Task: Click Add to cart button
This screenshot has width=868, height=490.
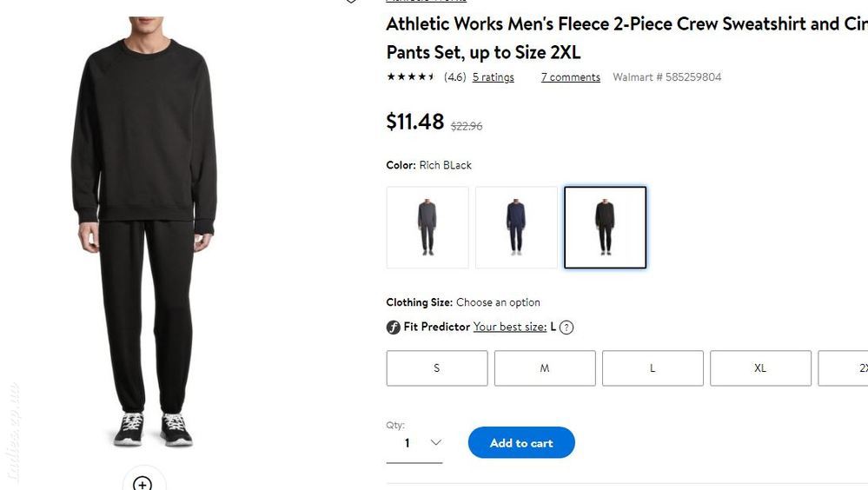Action: coord(521,442)
